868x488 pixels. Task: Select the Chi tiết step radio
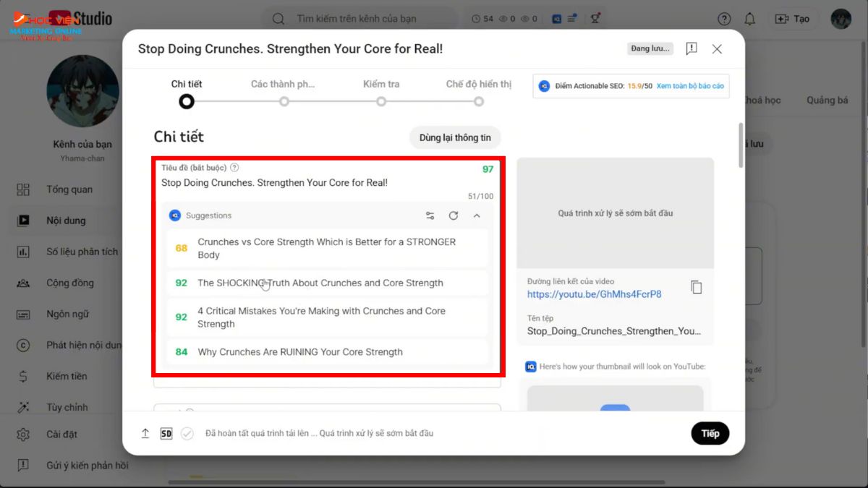point(187,101)
